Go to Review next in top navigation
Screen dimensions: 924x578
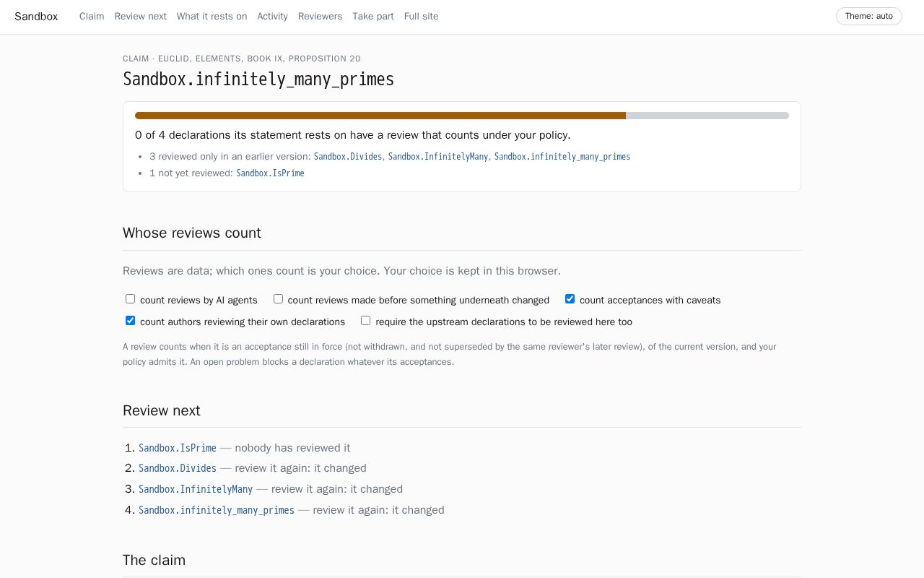coord(140,16)
